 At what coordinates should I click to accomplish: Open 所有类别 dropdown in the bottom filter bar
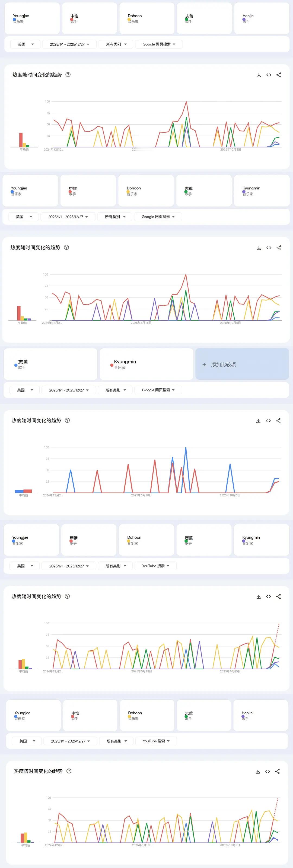[x=117, y=741]
